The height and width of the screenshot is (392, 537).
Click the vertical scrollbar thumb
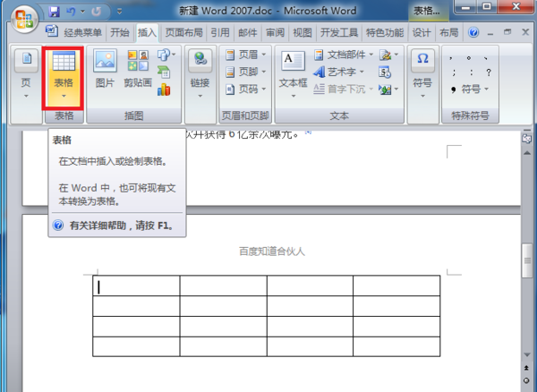click(x=528, y=260)
